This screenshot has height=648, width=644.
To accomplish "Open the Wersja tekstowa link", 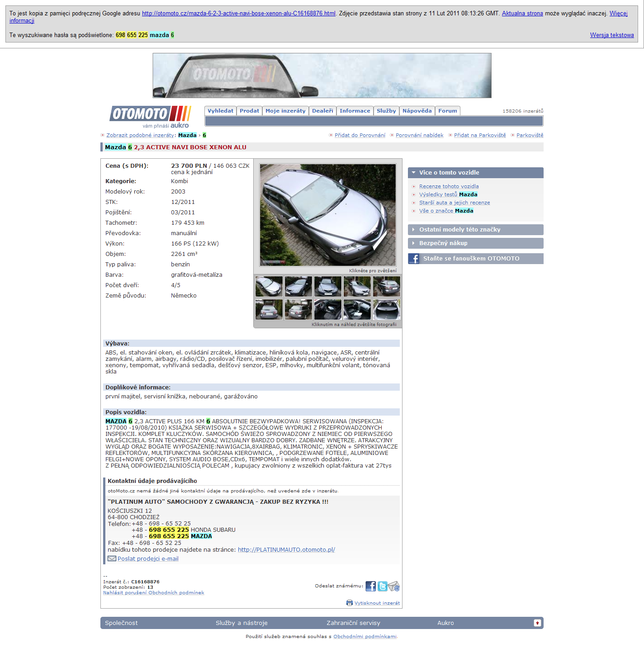I will coord(612,35).
